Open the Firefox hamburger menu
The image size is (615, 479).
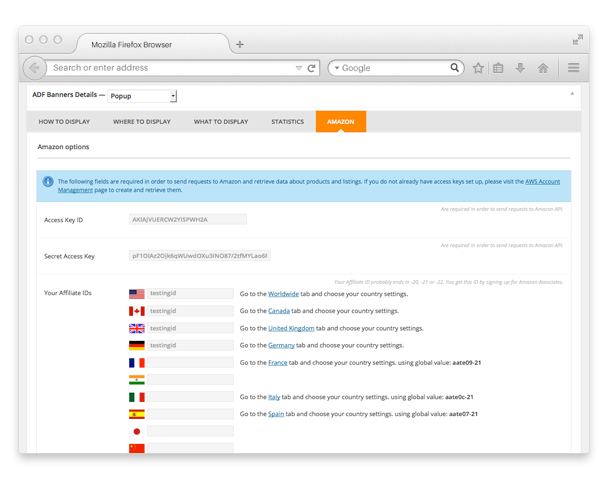click(x=573, y=68)
